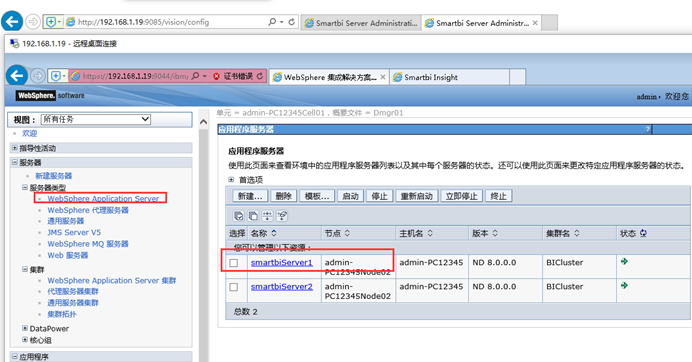Click the inner remote browser back arrow
This screenshot has height=362, width=692.
[x=17, y=76]
